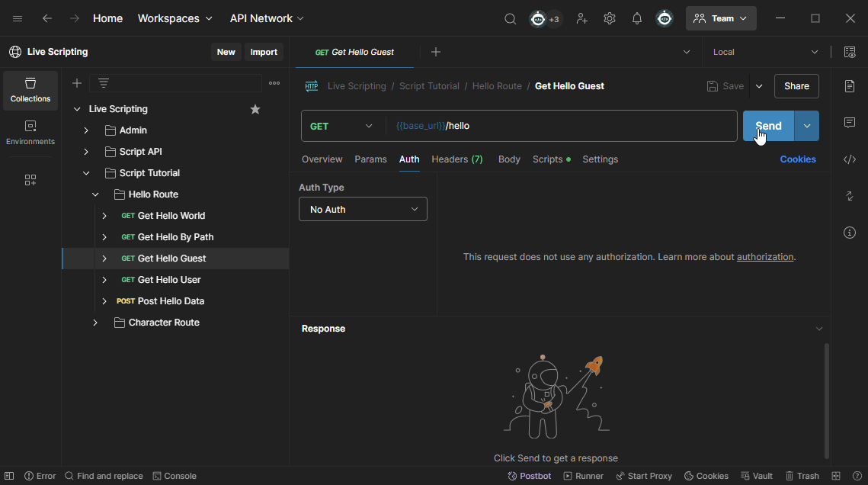
Task: Click the authorization link
Action: (764, 257)
